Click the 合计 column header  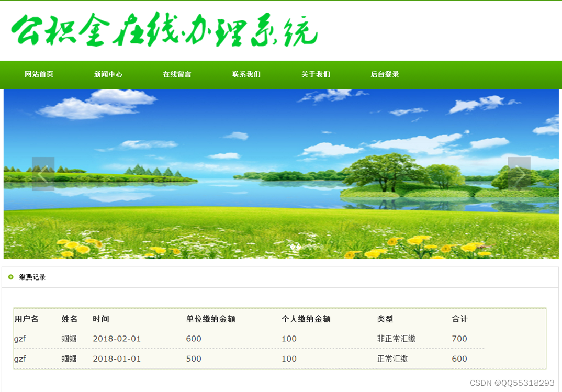pyautogui.click(x=459, y=319)
